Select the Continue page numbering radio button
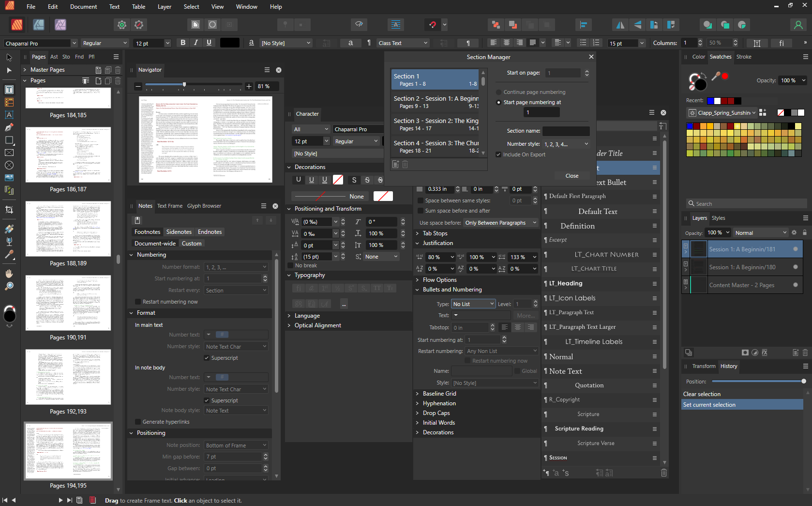The height and width of the screenshot is (506, 812). click(498, 92)
